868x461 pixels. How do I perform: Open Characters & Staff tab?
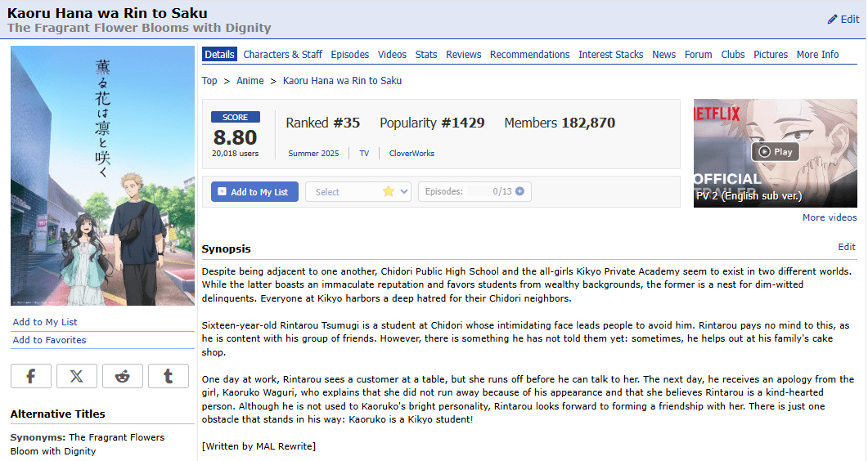click(x=282, y=54)
